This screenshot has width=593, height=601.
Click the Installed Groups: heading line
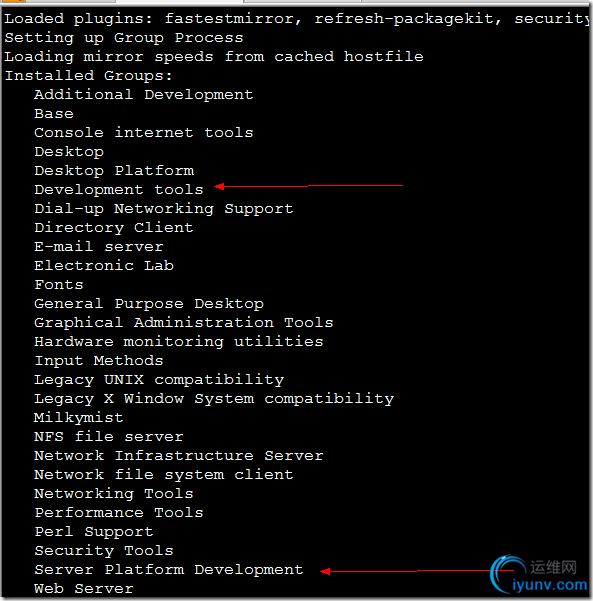pos(89,76)
